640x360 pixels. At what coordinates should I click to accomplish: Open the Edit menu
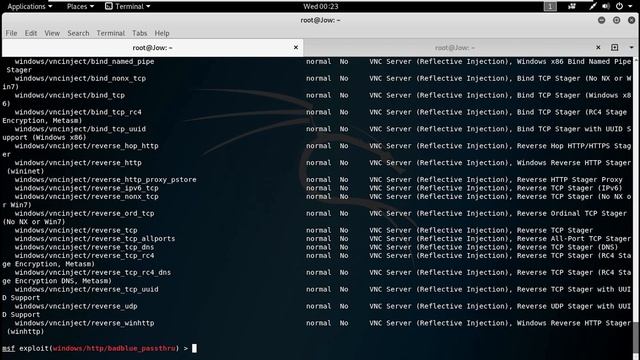click(31, 33)
